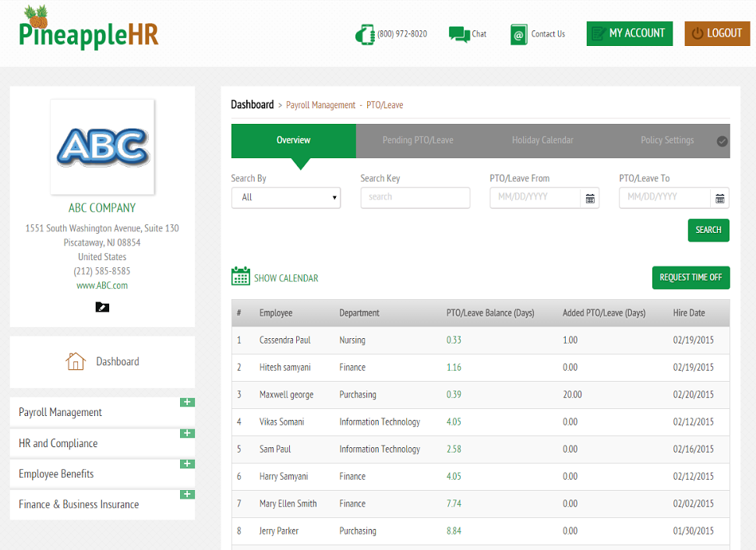Open the Search By dropdown set to All
Screen dimensions: 756x550
pos(286,198)
